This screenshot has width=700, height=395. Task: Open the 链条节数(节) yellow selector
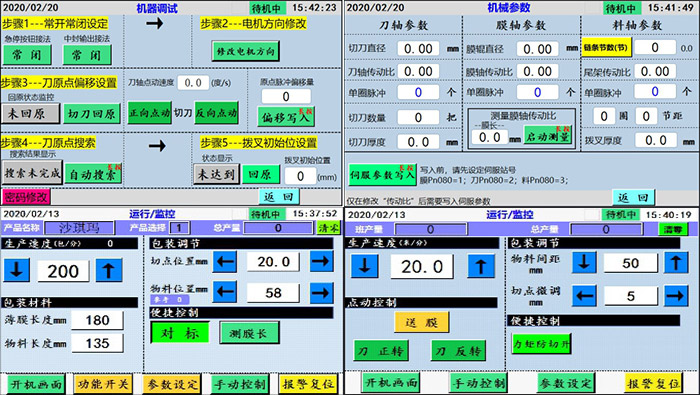(x=606, y=48)
